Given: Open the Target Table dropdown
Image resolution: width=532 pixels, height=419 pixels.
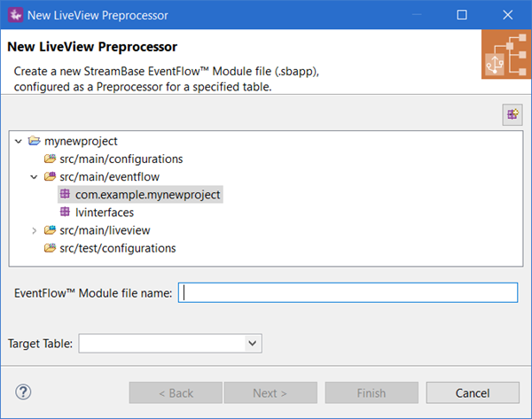Looking at the screenshot, I should coord(253,343).
